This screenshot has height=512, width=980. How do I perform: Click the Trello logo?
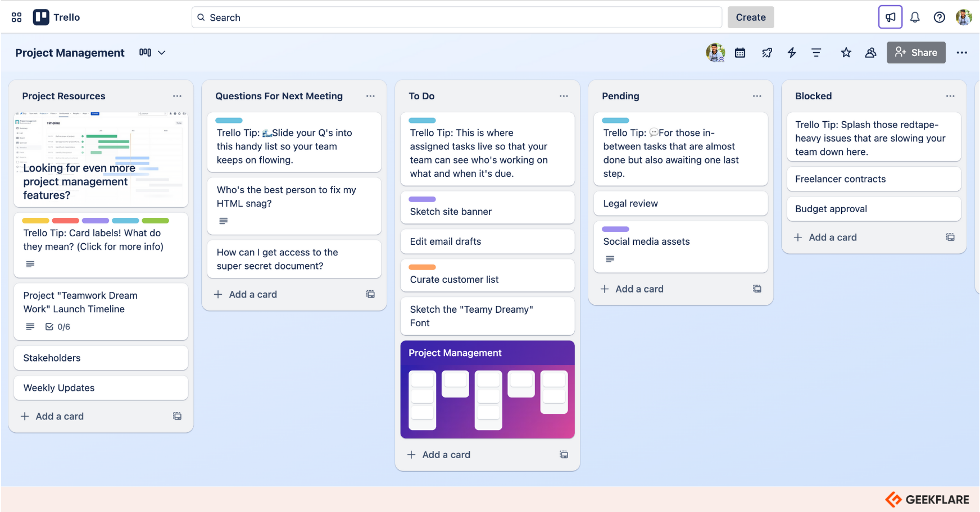[x=56, y=17]
